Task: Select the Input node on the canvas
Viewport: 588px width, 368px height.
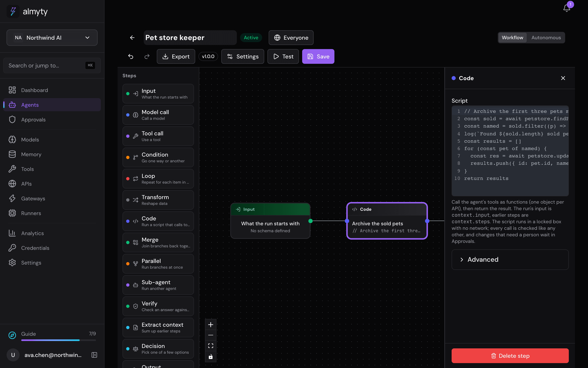Action: click(270, 221)
